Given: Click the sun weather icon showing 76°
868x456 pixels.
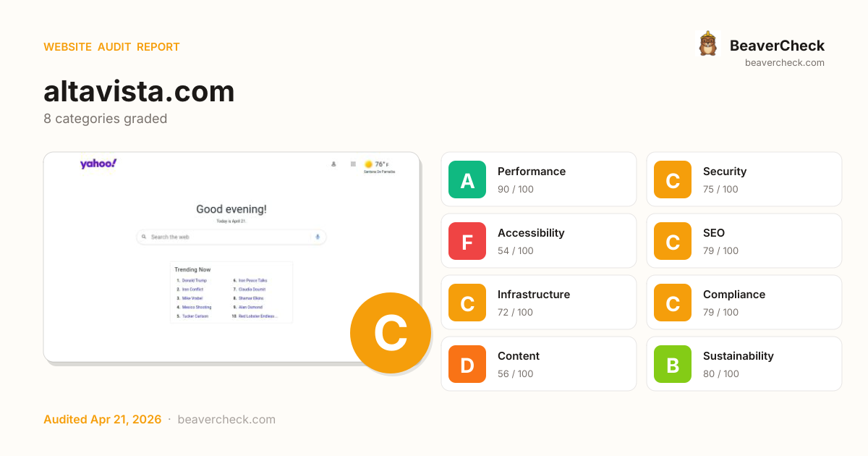Looking at the screenshot, I should [368, 164].
